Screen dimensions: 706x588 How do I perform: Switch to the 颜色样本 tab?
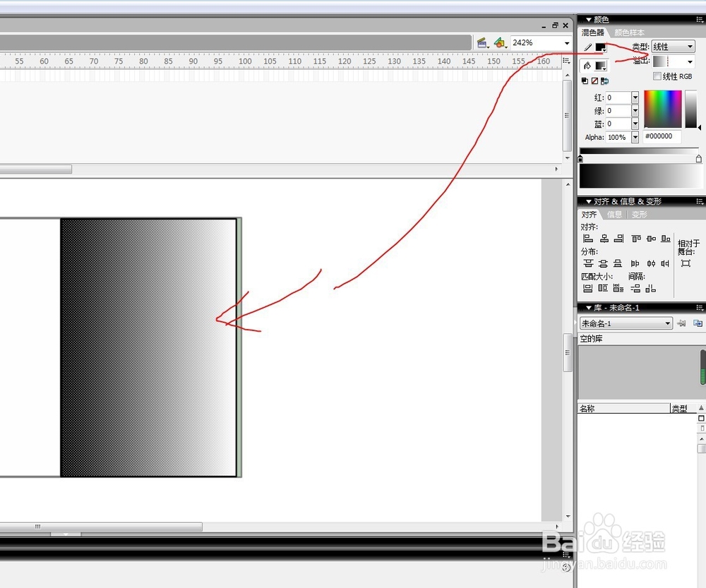point(629,32)
